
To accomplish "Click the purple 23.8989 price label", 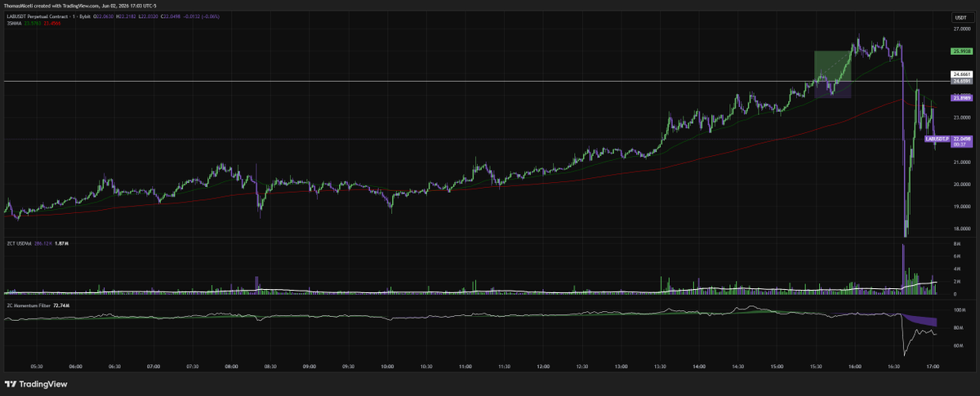I will [x=960, y=98].
